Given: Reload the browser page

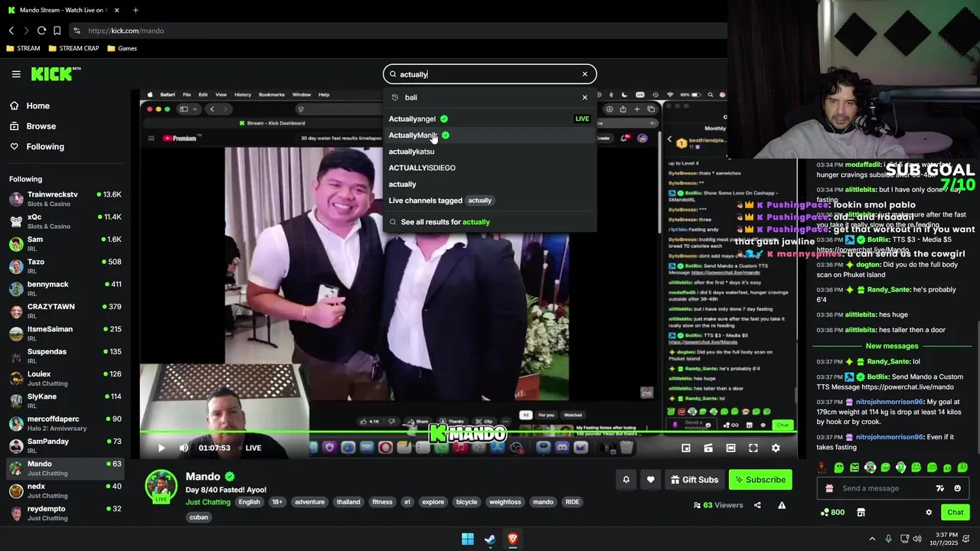Looking at the screenshot, I should pyautogui.click(x=41, y=31).
